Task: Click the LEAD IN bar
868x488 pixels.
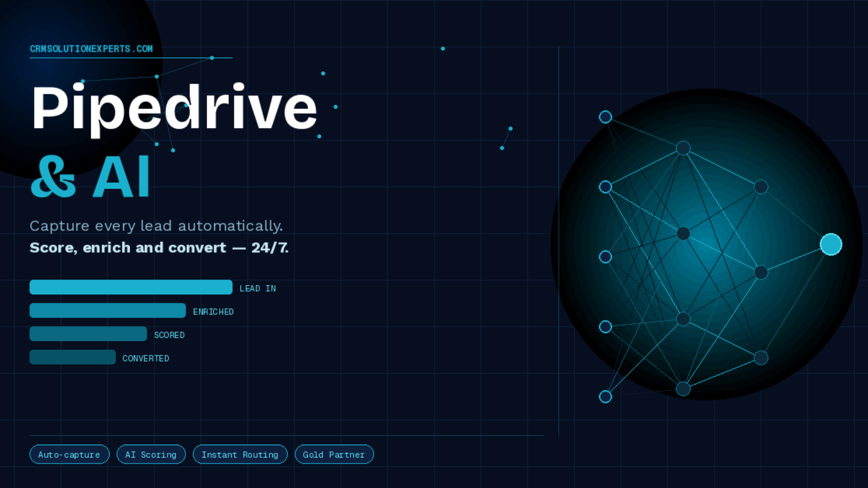Action: coord(131,287)
